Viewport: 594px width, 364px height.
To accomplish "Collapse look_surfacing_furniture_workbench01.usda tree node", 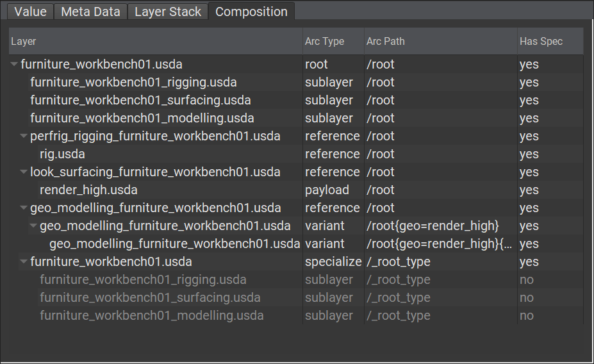I will [24, 172].
